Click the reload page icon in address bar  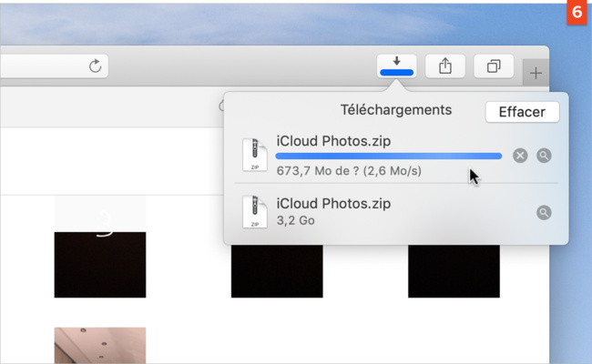pos(95,66)
